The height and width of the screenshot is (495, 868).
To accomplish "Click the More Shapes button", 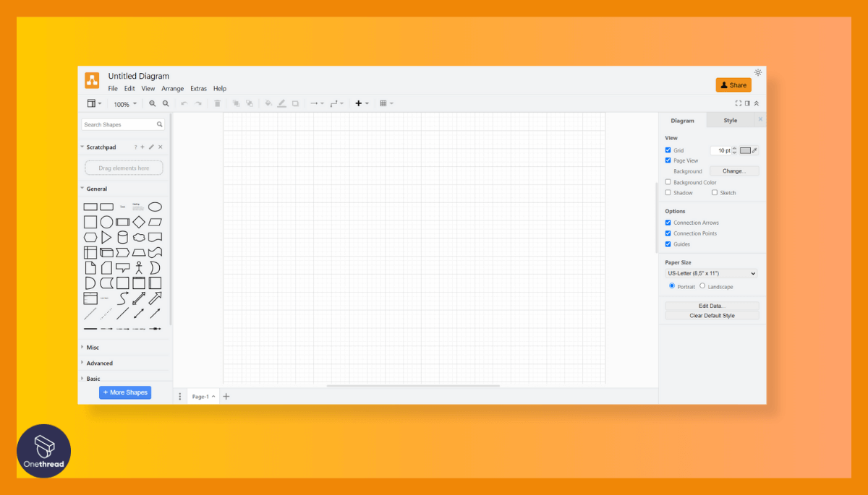I will click(x=124, y=392).
